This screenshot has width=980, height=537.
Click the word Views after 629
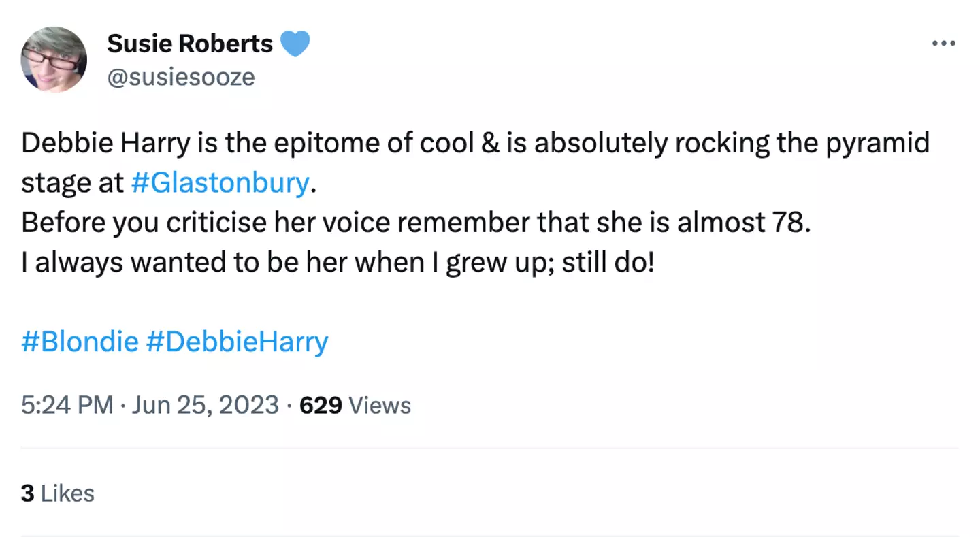pos(380,406)
